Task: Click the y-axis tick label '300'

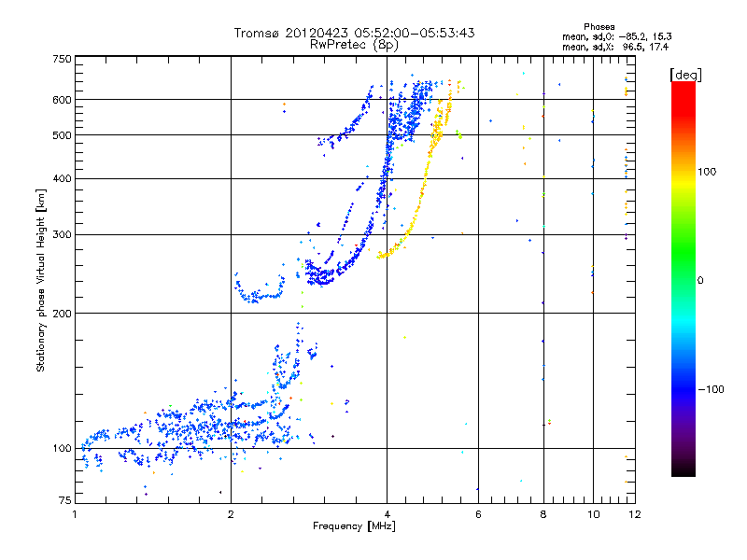Action: point(62,235)
